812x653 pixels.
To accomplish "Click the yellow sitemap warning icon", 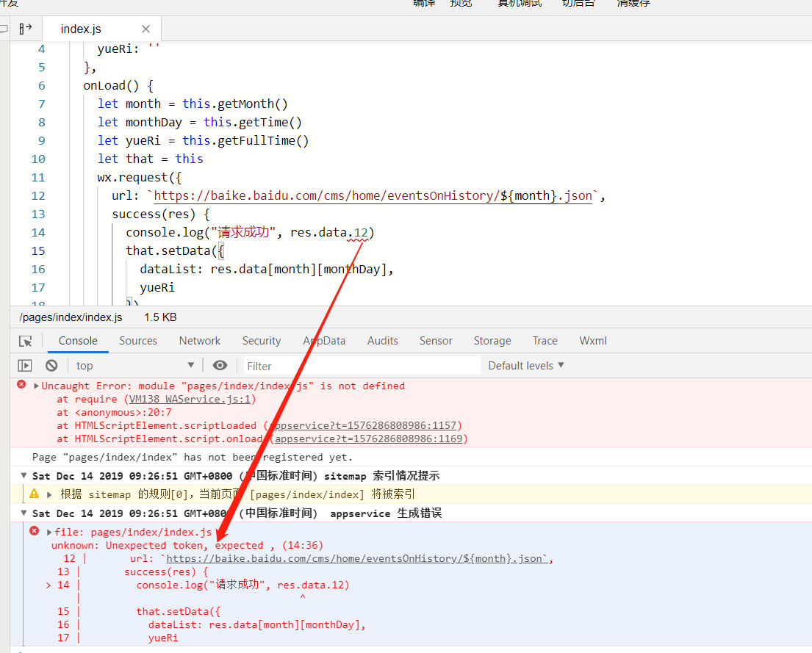I will [x=35, y=494].
